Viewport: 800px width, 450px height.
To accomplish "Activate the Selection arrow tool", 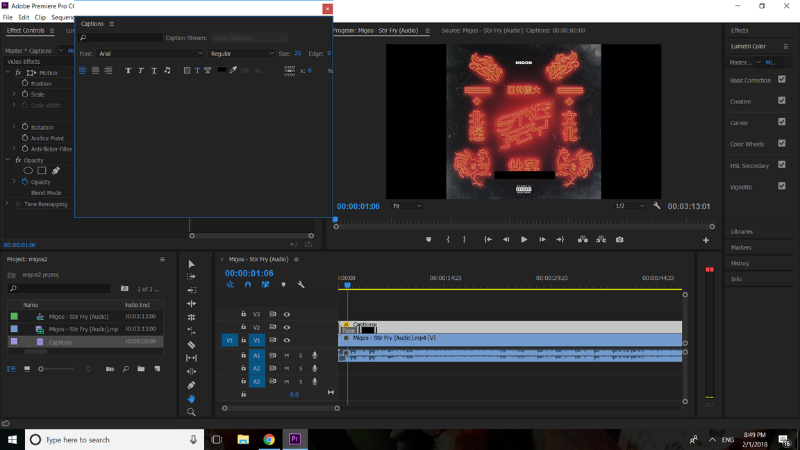I will [191, 263].
